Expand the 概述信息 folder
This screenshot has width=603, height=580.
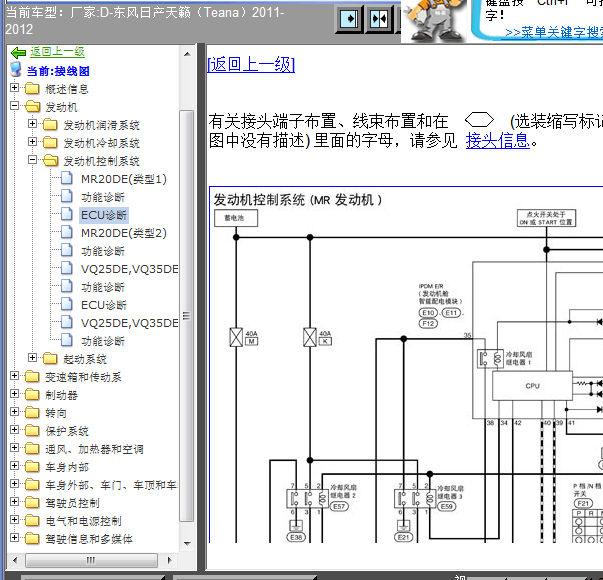(15, 89)
